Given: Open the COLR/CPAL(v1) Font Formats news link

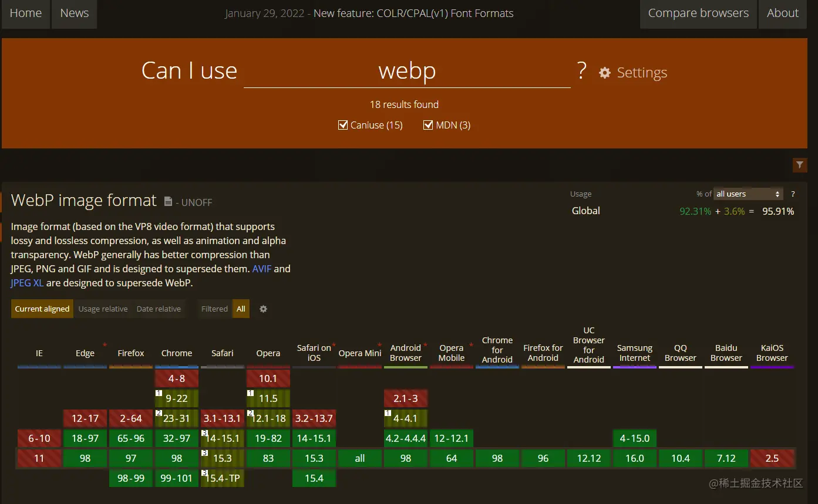Looking at the screenshot, I should (413, 13).
